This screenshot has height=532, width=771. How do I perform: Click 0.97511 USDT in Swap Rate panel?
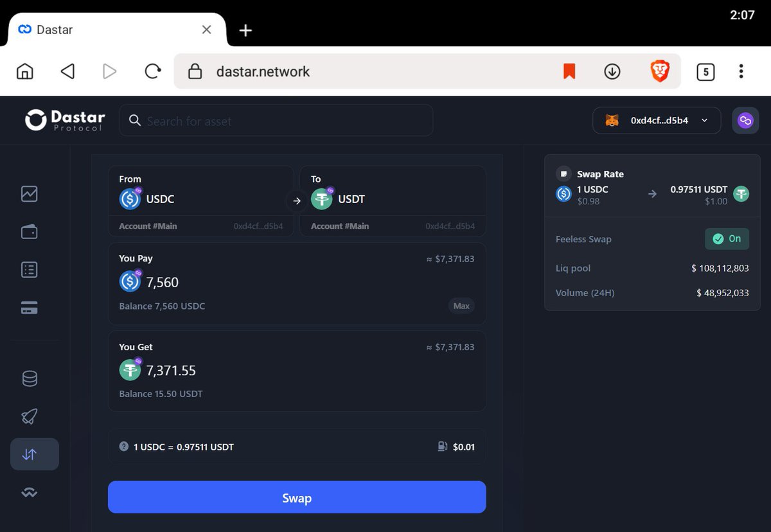pyautogui.click(x=699, y=190)
